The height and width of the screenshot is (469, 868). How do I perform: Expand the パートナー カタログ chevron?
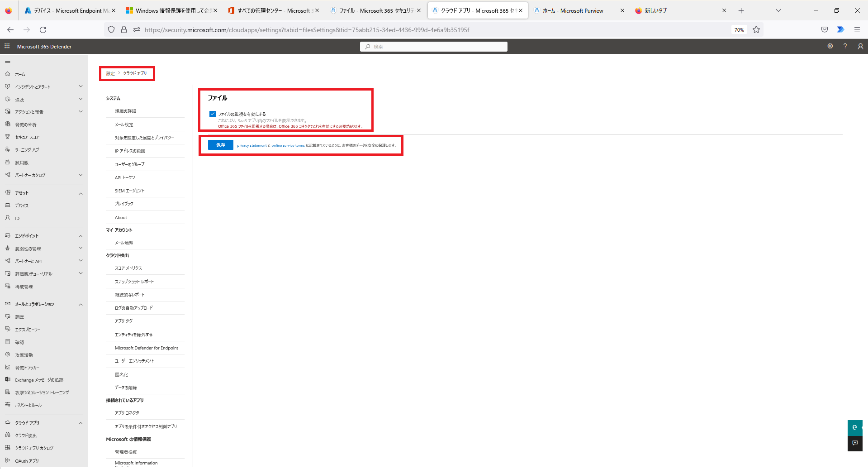click(81, 175)
